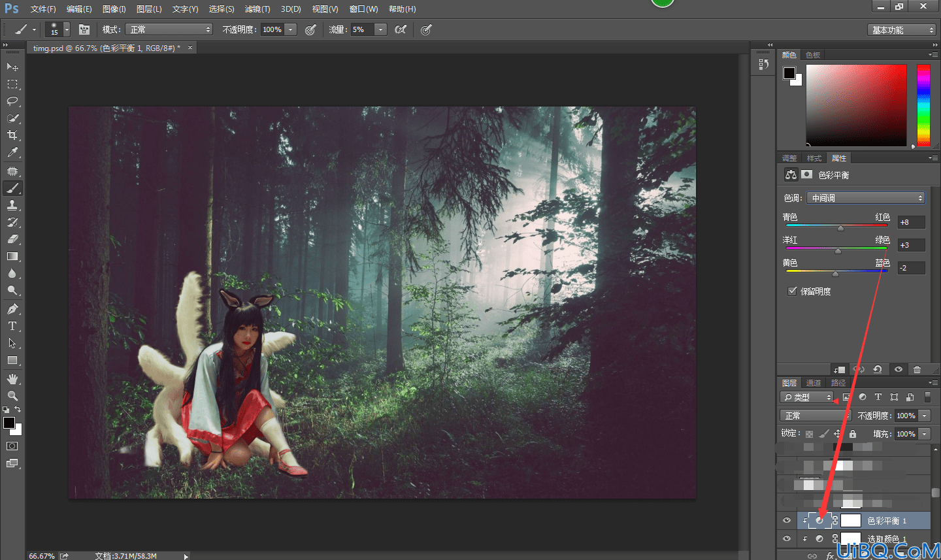Reset adjustment defaults in Properties panel

click(x=878, y=369)
